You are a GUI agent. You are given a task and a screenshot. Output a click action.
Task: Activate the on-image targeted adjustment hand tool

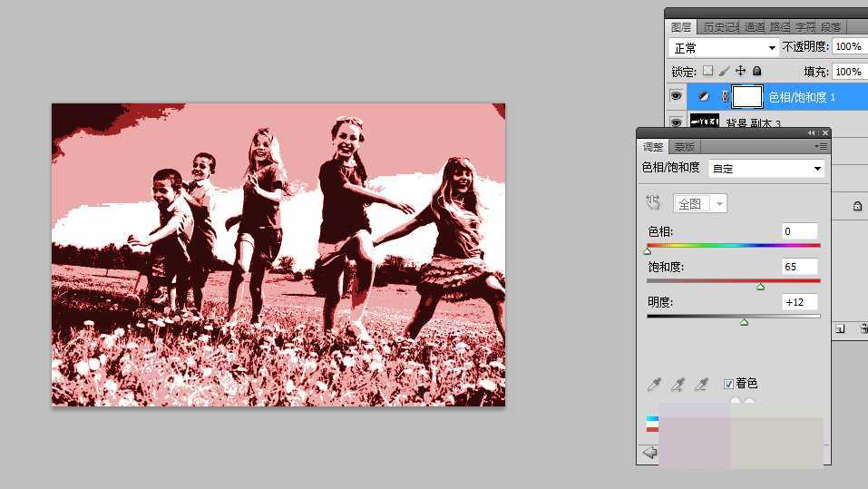(653, 202)
